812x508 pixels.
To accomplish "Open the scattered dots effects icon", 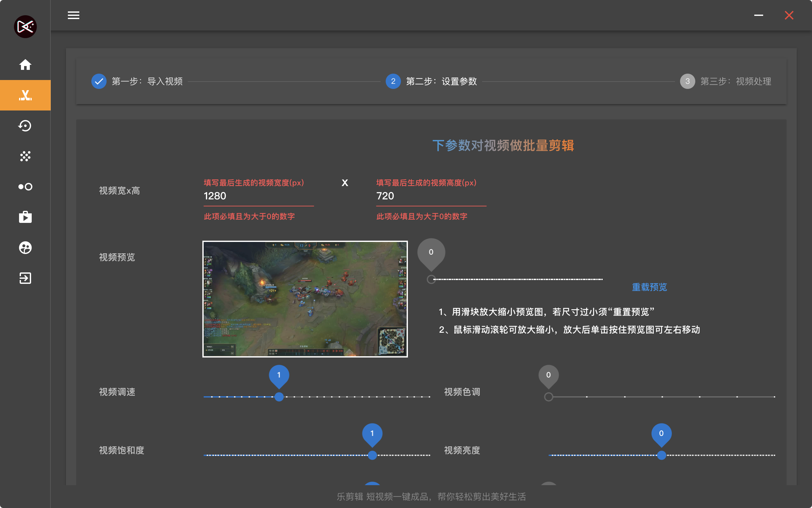I will click(x=25, y=156).
